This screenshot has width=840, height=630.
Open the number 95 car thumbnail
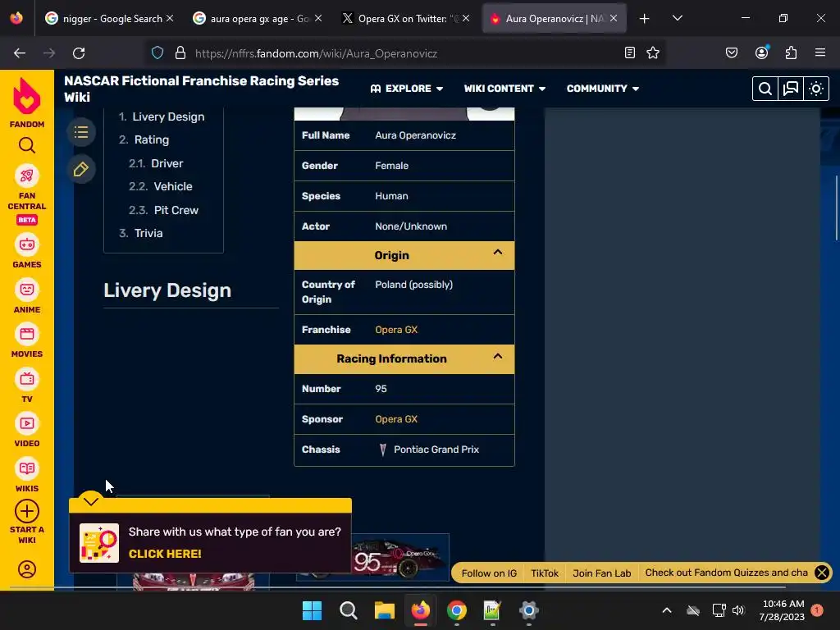(x=399, y=557)
